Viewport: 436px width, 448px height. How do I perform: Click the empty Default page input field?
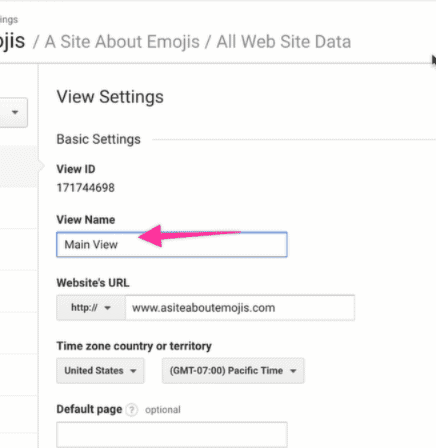[x=172, y=435]
